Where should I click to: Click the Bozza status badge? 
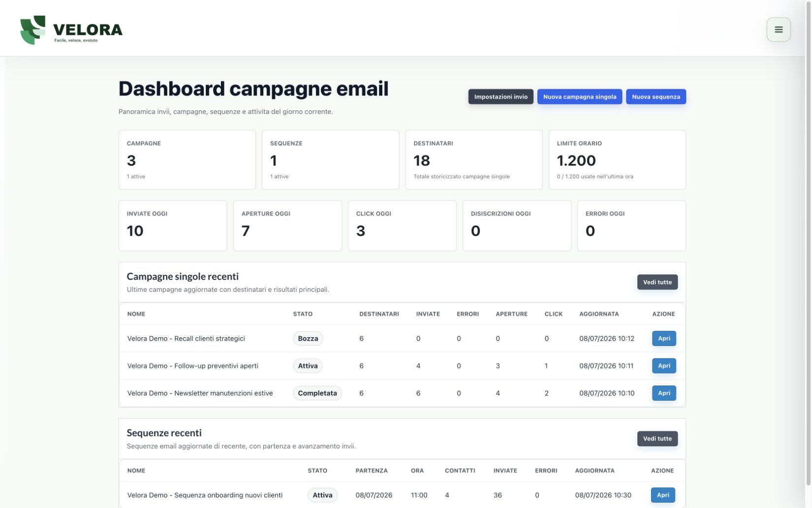308,338
